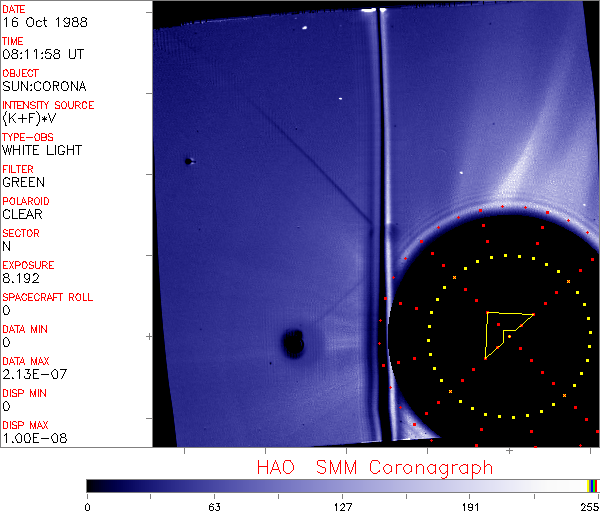Click the time value 08:11:58 UT
Viewport: 600px width, 512px height.
pyautogui.click(x=42, y=54)
